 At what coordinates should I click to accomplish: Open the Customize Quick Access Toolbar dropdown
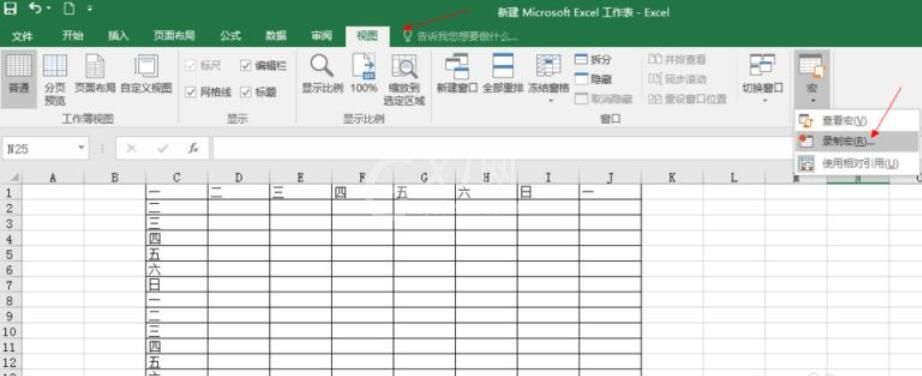coord(89,9)
